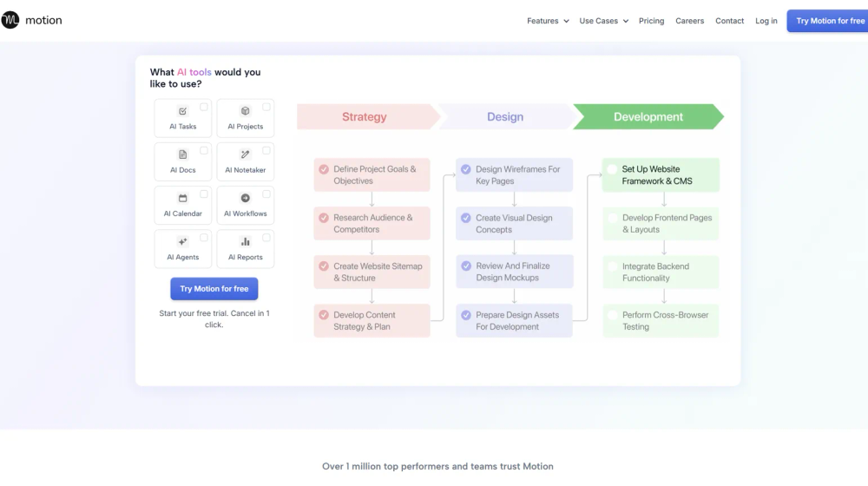Click the AI Workflows arrow icon

point(246,198)
